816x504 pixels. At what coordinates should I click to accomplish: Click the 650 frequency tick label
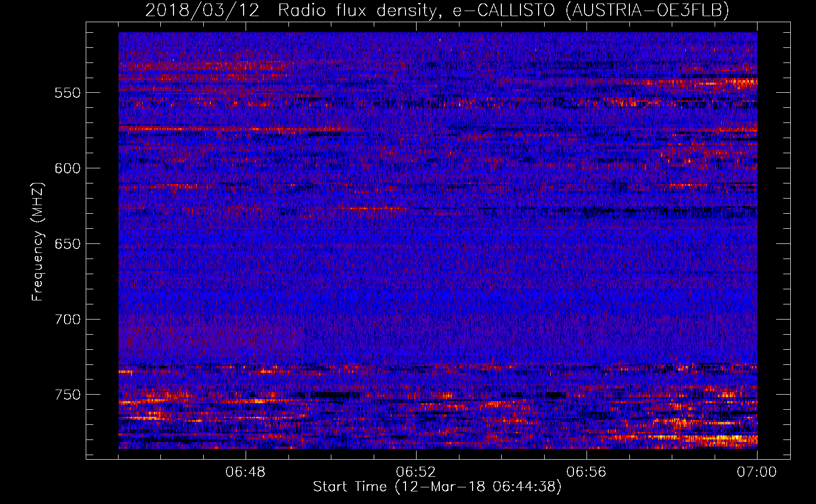click(68, 244)
